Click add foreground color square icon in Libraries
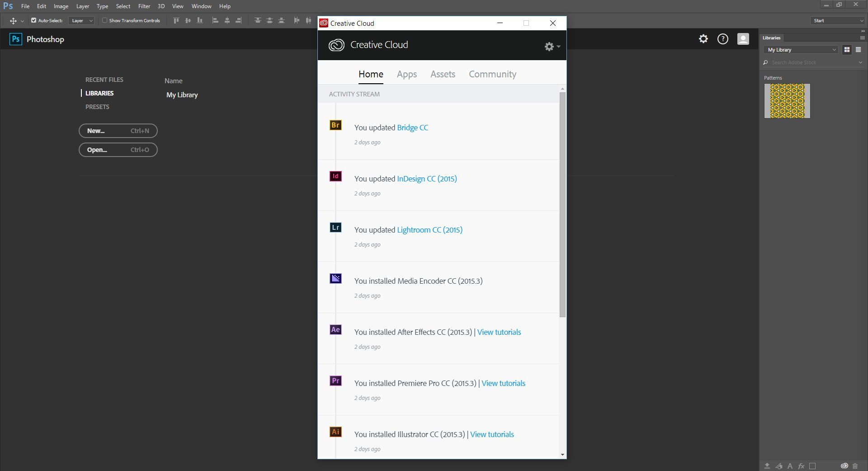The height and width of the screenshot is (471, 868). (812, 466)
